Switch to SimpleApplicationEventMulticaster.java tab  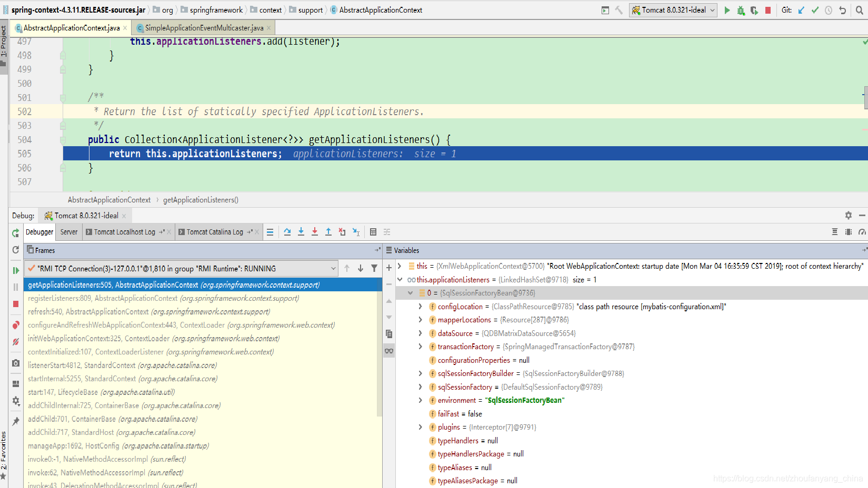(x=204, y=28)
